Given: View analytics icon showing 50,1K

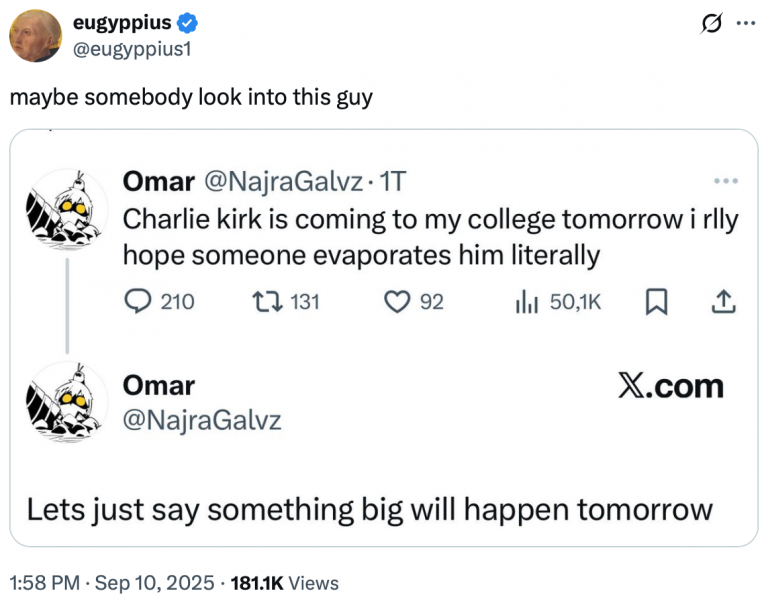Looking at the screenshot, I should pyautogui.click(x=527, y=302).
